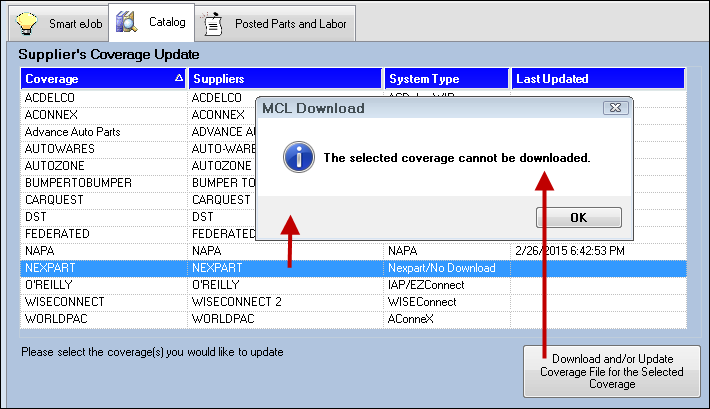The height and width of the screenshot is (409, 710).
Task: Click the Smart eJob lightbulb icon
Action: [x=28, y=21]
